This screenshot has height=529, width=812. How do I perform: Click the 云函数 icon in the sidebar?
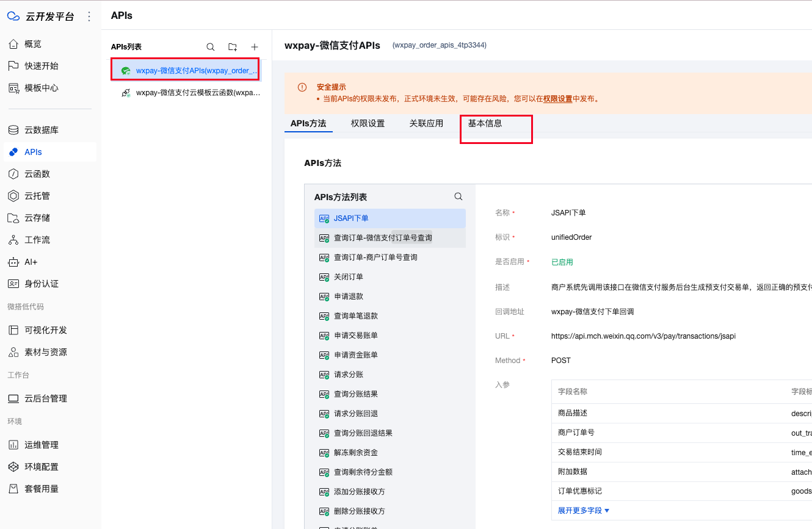(x=13, y=174)
